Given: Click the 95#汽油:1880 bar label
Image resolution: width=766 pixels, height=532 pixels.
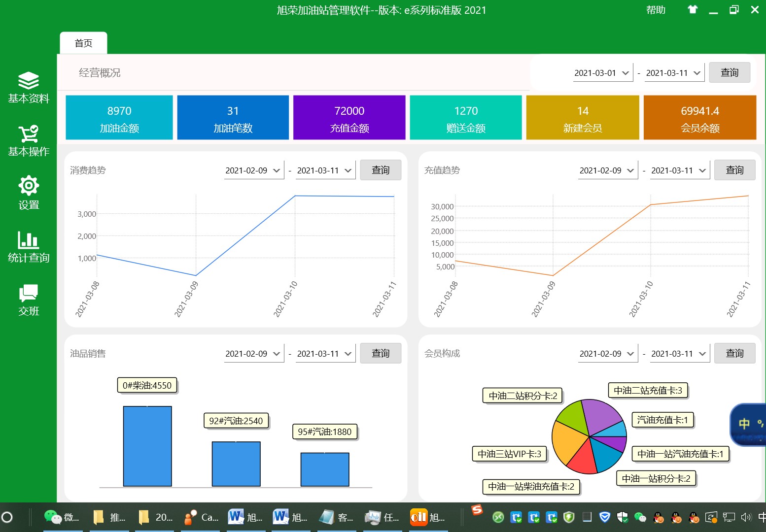Looking at the screenshot, I should (325, 432).
